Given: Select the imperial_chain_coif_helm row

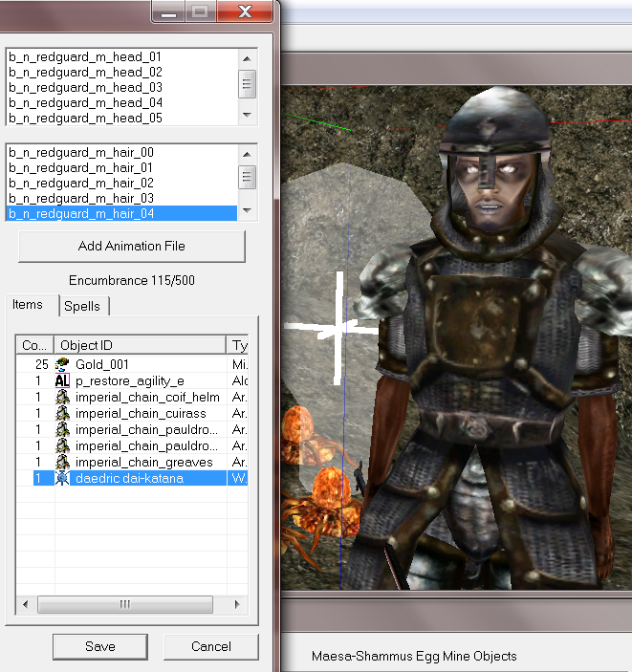Looking at the screenshot, I should (132, 397).
